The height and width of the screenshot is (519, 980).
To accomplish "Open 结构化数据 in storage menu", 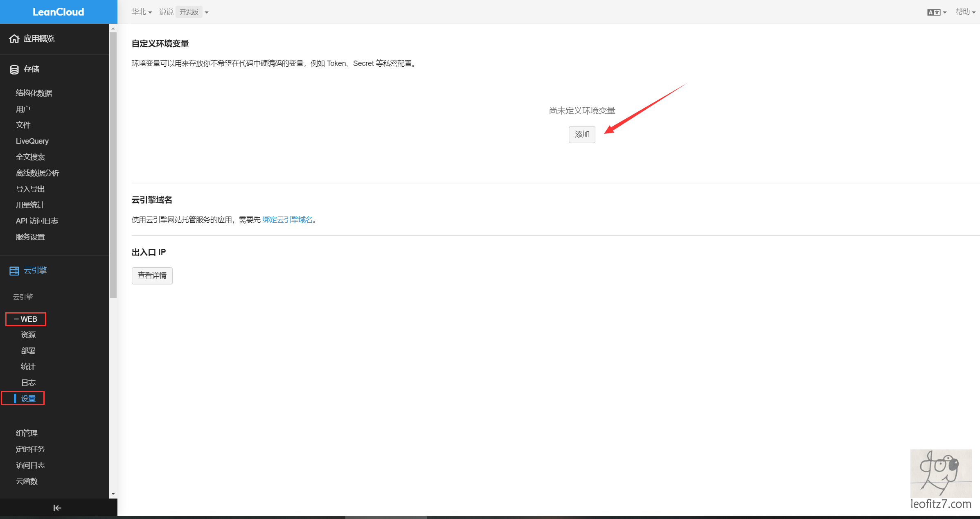I will (34, 93).
